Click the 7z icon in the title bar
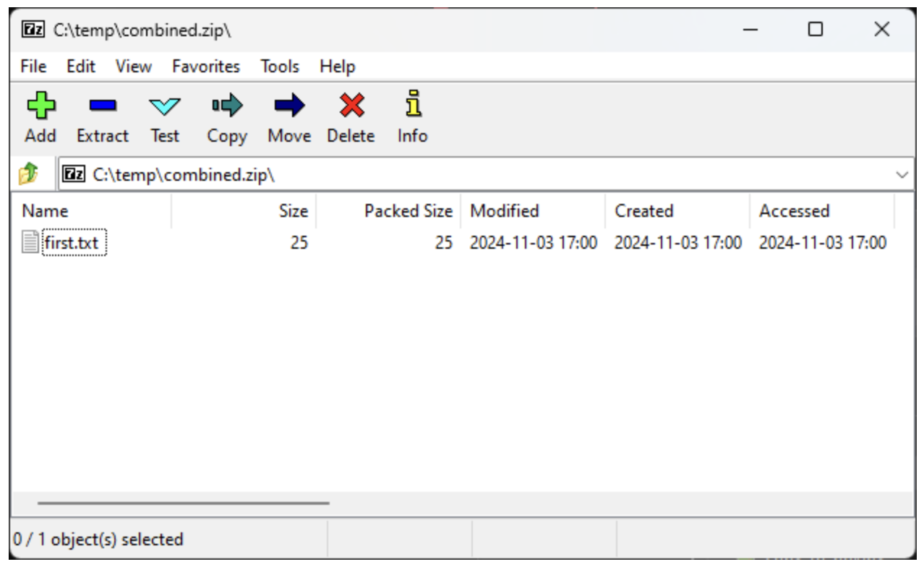The width and height of the screenshot is (924, 567). pyautogui.click(x=33, y=29)
